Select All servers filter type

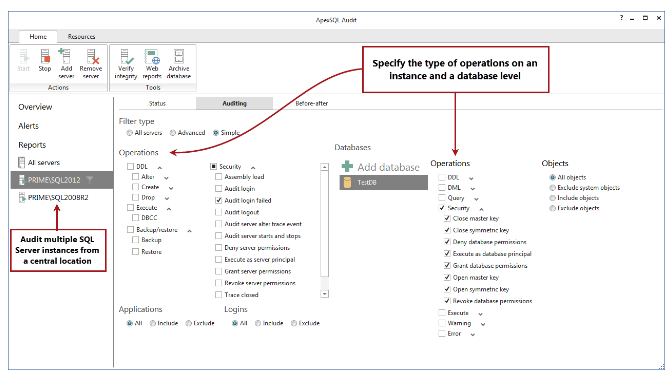pyautogui.click(x=129, y=133)
